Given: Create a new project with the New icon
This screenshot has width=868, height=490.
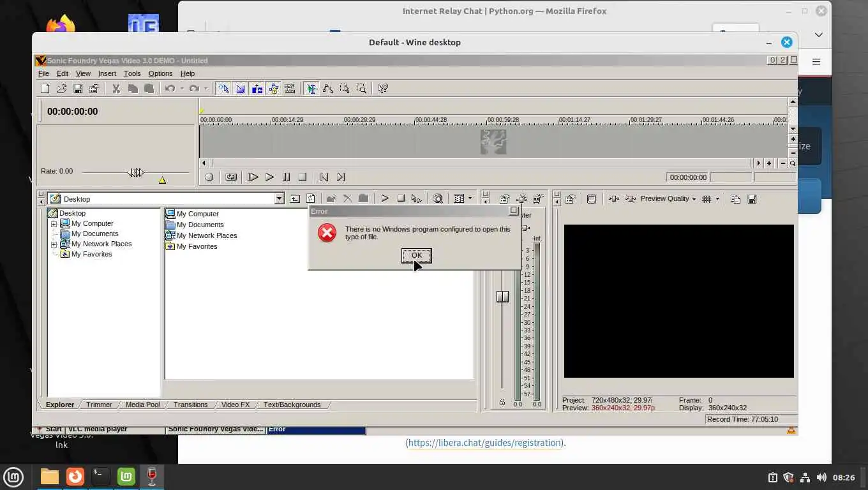Looking at the screenshot, I should tap(45, 89).
